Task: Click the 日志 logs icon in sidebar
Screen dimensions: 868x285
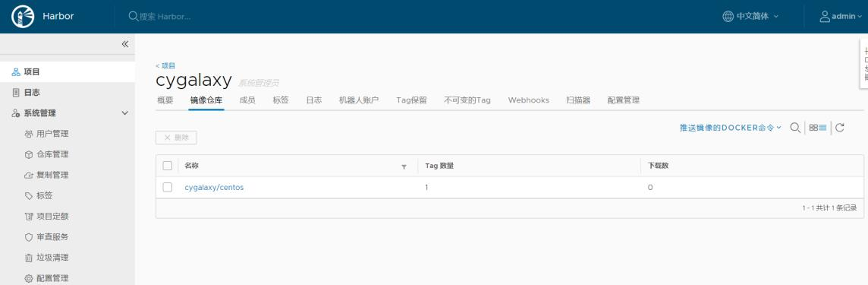Action: (15, 93)
